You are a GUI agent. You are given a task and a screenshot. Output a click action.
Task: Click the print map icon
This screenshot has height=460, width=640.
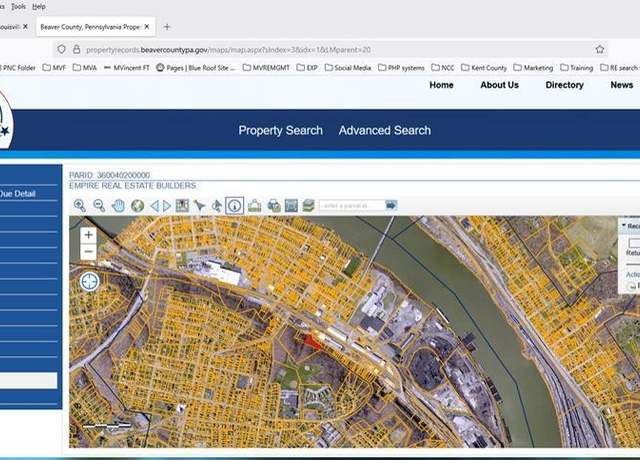[274, 205]
